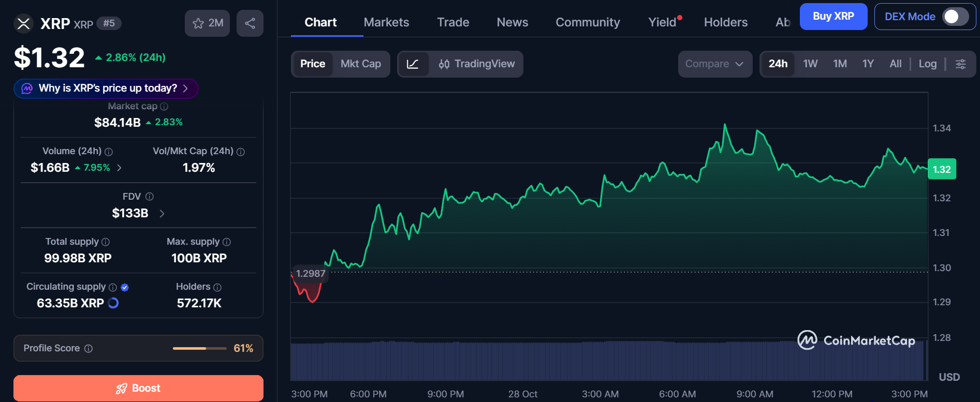The image size is (980, 402).
Task: Open the Holders tab
Action: pos(726,22)
